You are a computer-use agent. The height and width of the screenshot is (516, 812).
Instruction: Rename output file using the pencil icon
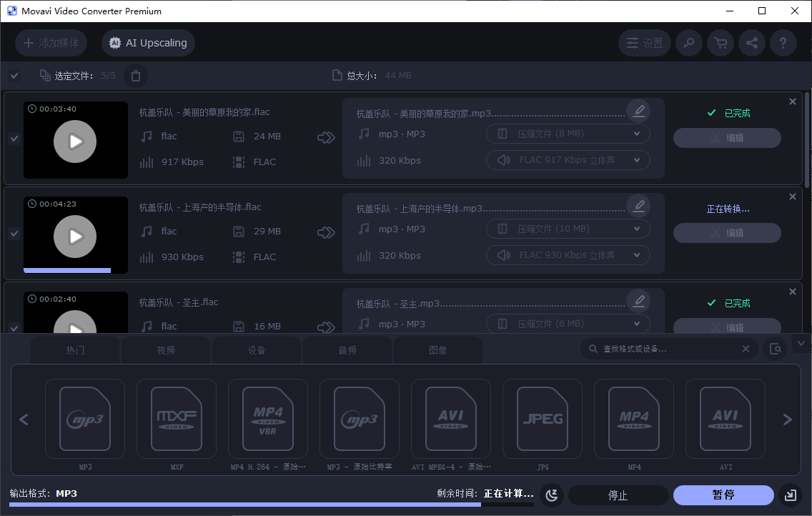(638, 111)
